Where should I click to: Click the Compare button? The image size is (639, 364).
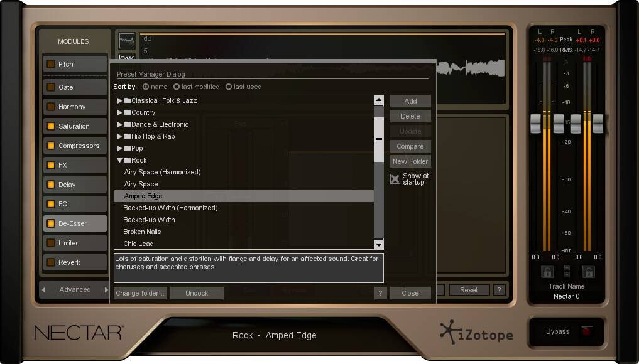click(x=410, y=146)
